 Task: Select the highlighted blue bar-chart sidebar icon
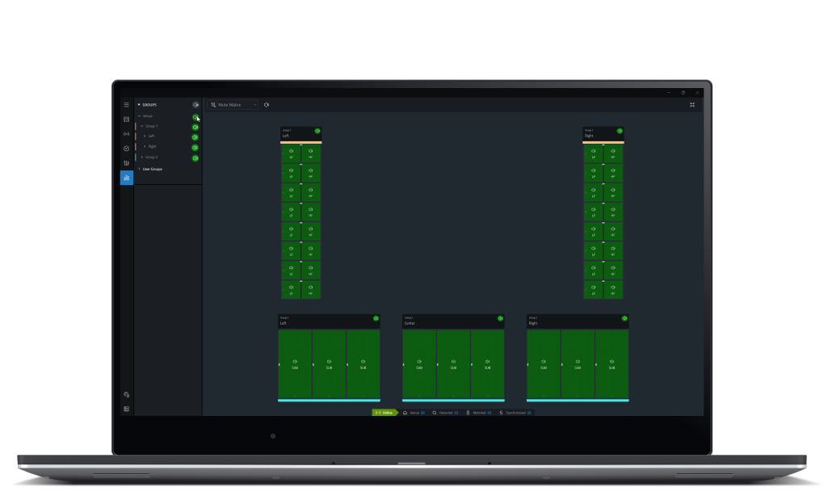click(126, 178)
